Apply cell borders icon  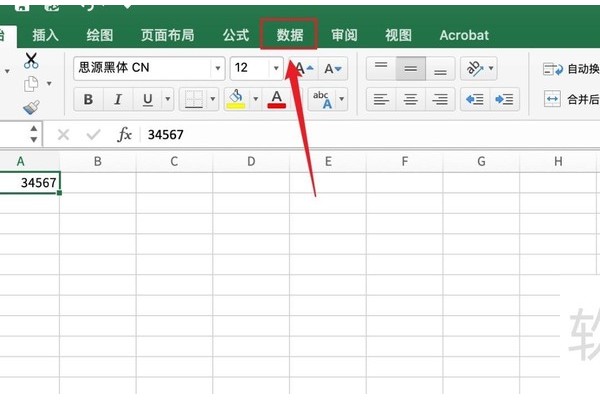pyautogui.click(x=194, y=100)
